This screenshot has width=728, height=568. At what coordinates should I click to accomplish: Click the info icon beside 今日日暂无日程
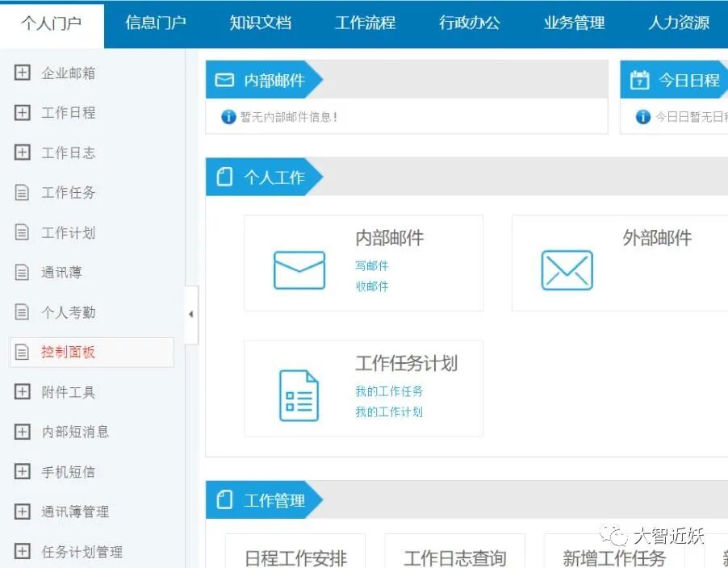coord(643,117)
